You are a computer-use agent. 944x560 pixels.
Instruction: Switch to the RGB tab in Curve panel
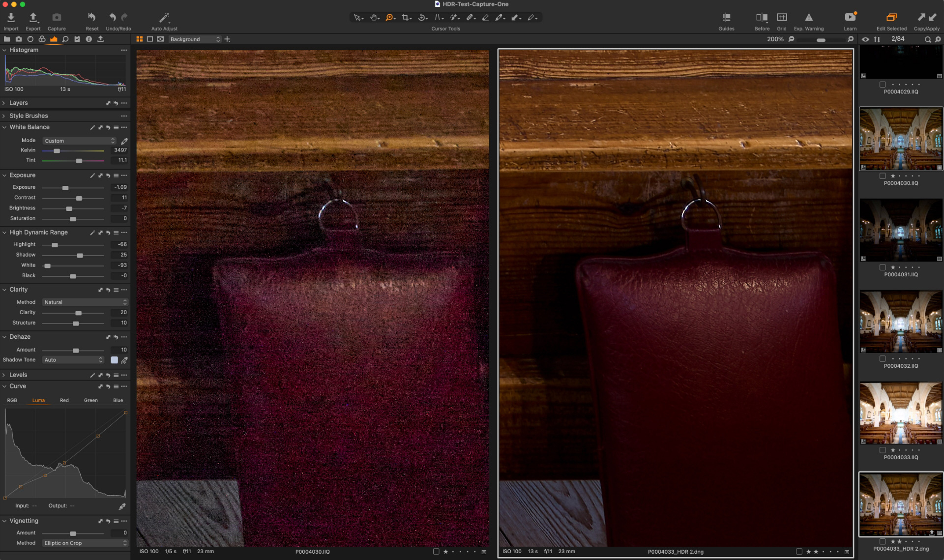click(x=12, y=400)
